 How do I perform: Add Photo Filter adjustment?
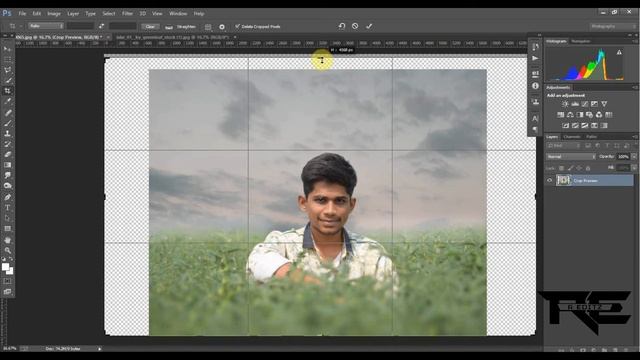coord(589,115)
